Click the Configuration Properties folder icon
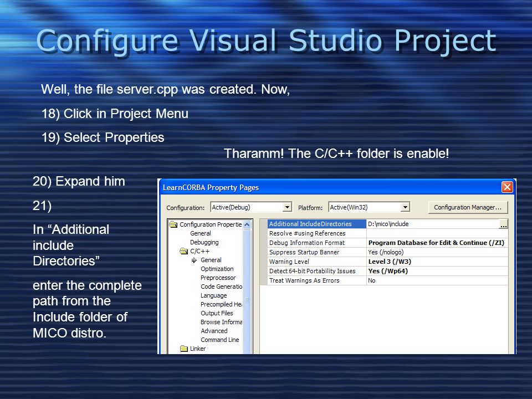The image size is (532, 399). point(173,224)
